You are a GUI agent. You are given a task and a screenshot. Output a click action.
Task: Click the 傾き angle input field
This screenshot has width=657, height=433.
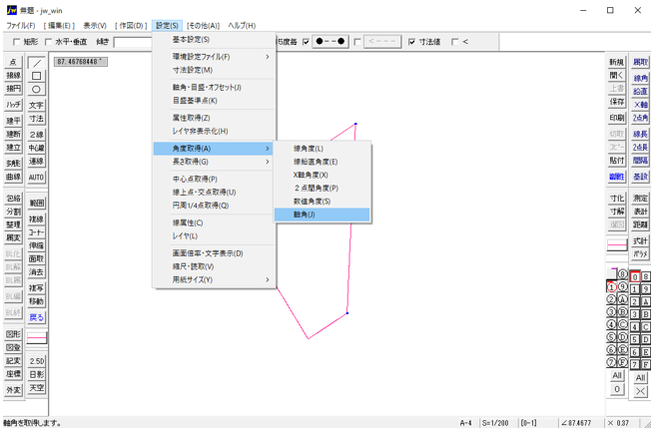click(133, 42)
